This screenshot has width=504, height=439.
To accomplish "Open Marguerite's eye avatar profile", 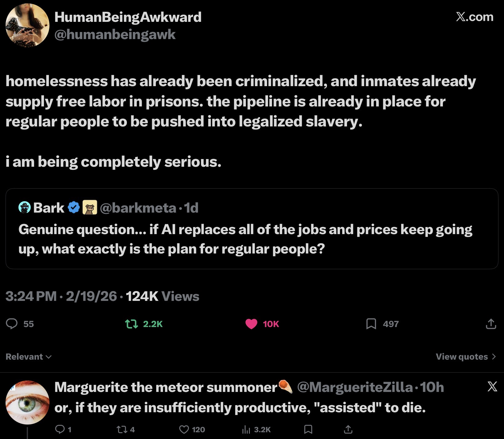I will tap(27, 402).
